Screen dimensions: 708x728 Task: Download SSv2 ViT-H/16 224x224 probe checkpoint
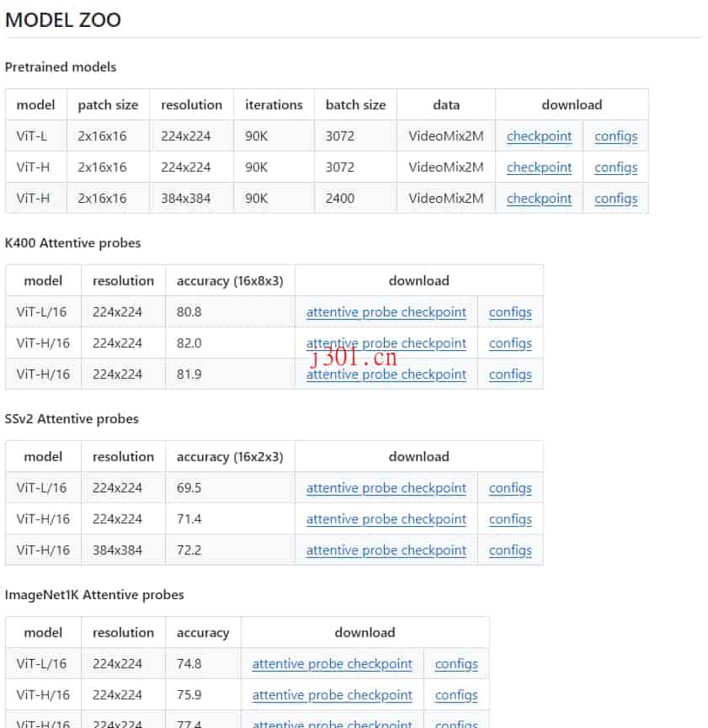point(386,519)
